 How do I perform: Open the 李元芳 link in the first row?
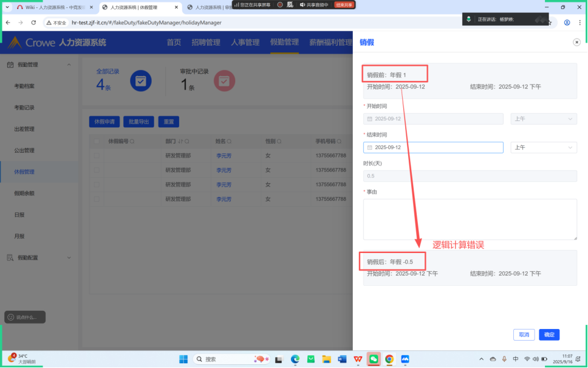click(x=224, y=156)
